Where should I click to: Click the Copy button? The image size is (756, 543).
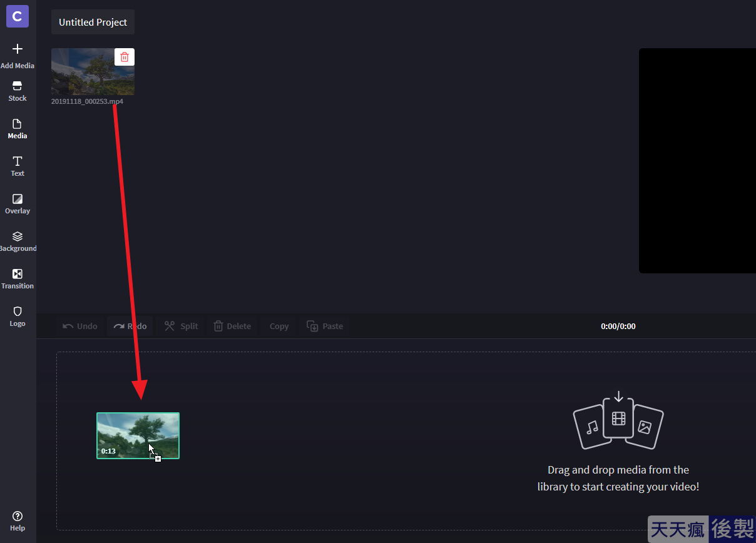(x=278, y=326)
